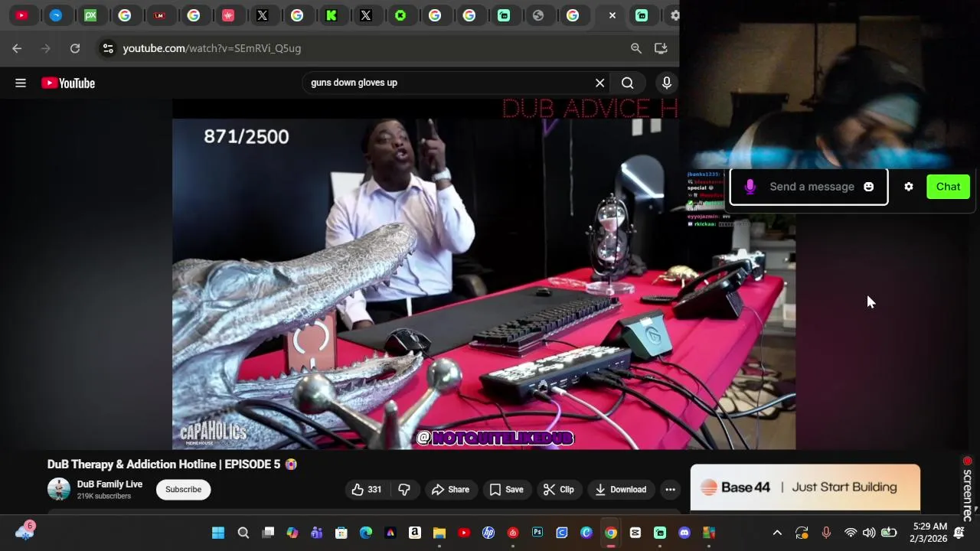Open clock and calendar 5:29 AM
This screenshot has width=980, height=551.
coord(929,533)
